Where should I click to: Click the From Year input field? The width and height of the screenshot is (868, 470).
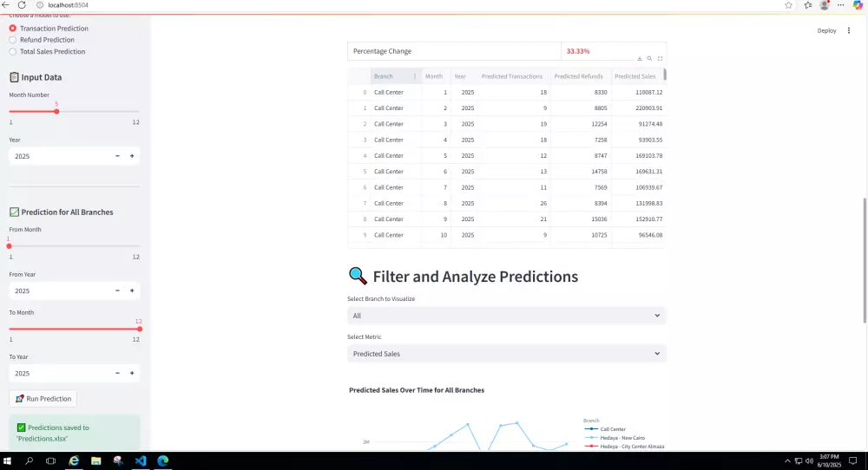point(60,290)
